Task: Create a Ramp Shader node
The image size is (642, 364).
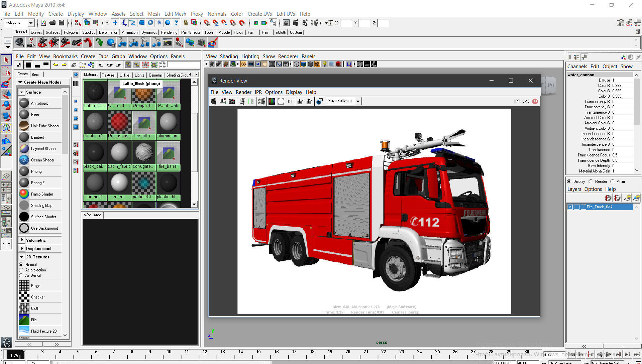Action: (x=40, y=194)
